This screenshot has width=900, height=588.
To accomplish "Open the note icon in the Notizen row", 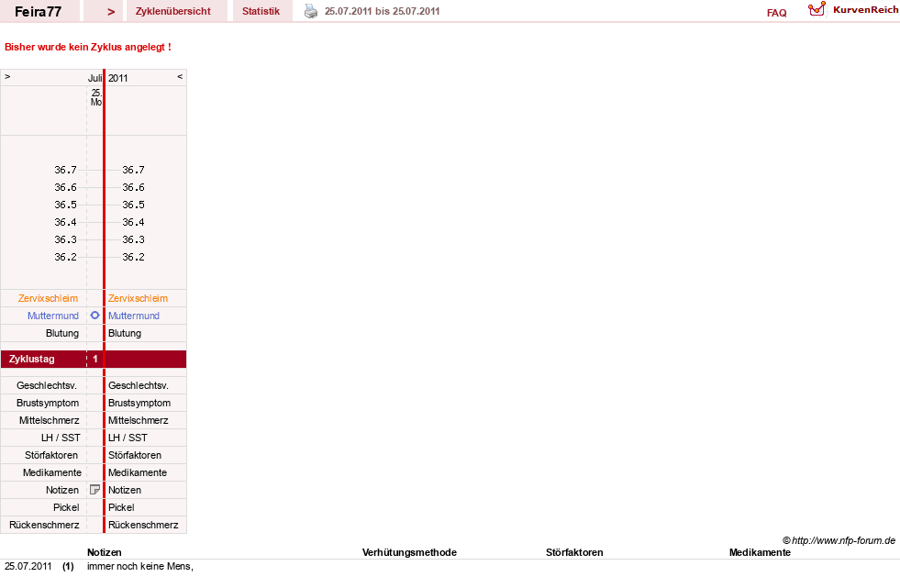I will [94, 490].
